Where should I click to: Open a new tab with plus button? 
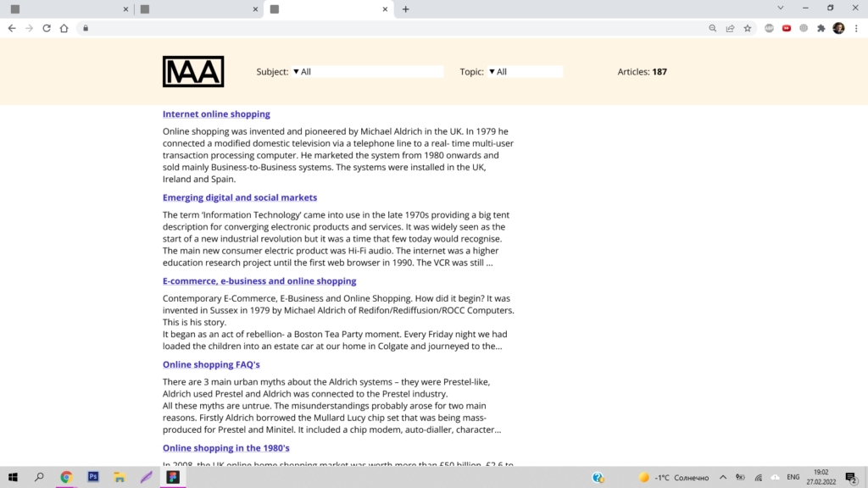[406, 9]
